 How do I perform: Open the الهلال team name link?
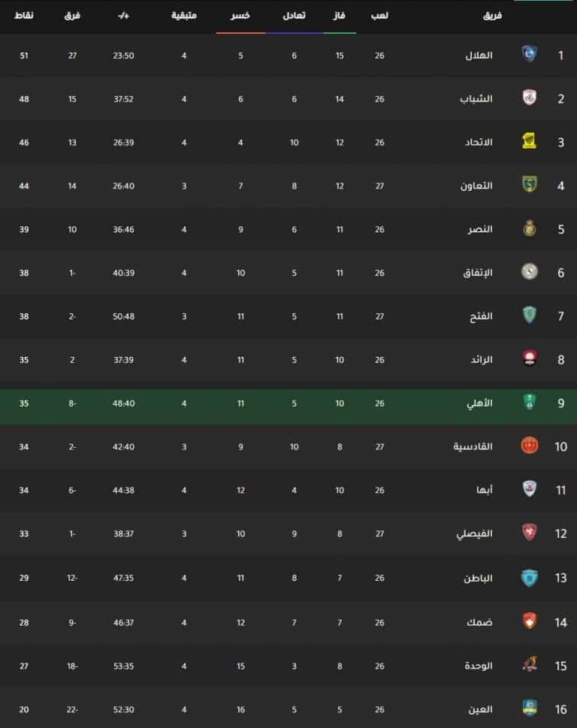point(479,56)
